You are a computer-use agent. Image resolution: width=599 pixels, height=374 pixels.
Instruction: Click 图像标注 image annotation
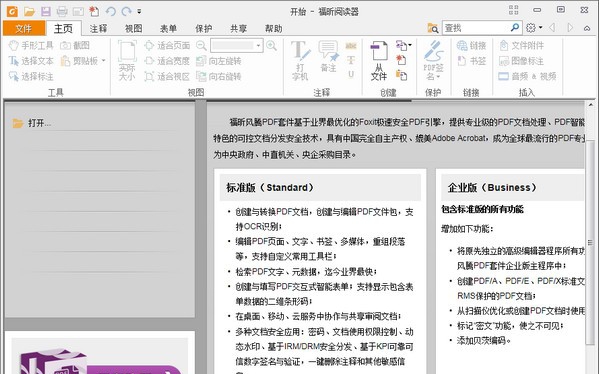click(x=521, y=61)
